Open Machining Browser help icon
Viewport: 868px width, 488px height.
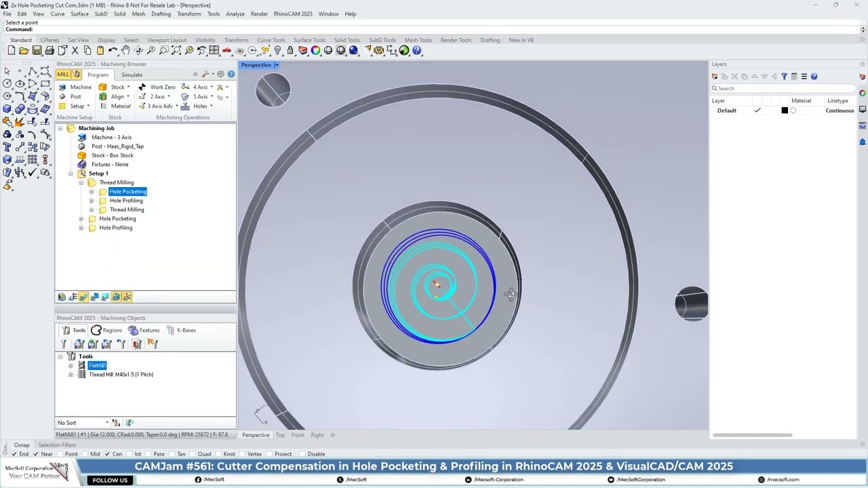click(231, 74)
